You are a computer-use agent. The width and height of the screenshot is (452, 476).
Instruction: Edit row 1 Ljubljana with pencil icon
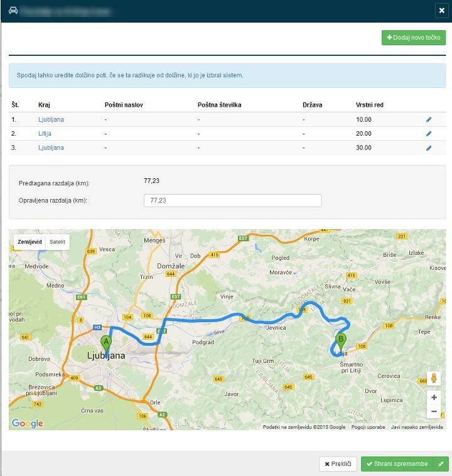(x=429, y=119)
